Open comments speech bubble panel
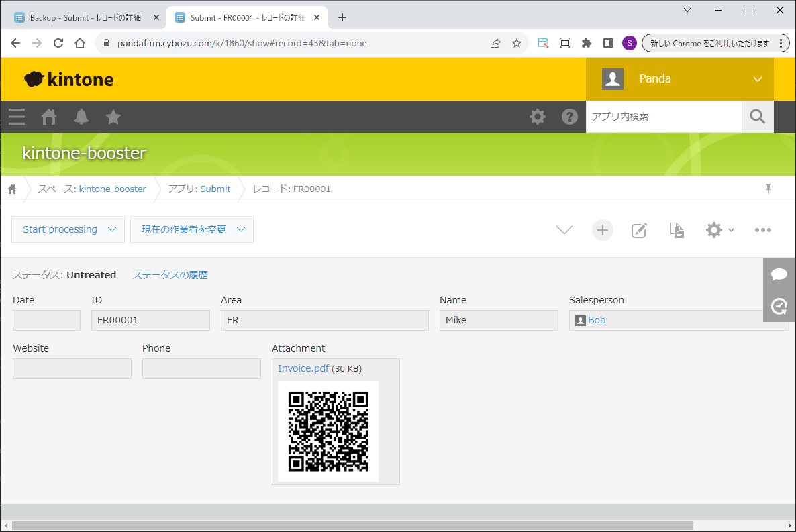Viewport: 796px width, 532px height. (x=779, y=274)
